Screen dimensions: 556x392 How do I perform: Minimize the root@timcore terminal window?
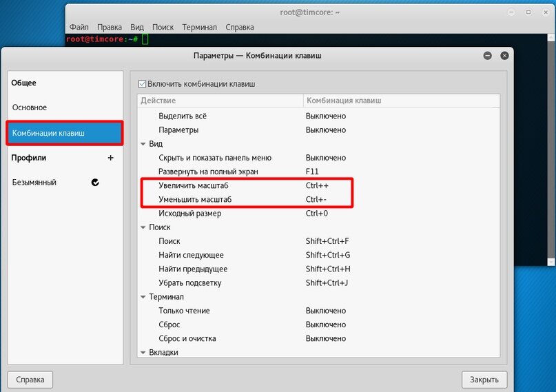(511, 12)
